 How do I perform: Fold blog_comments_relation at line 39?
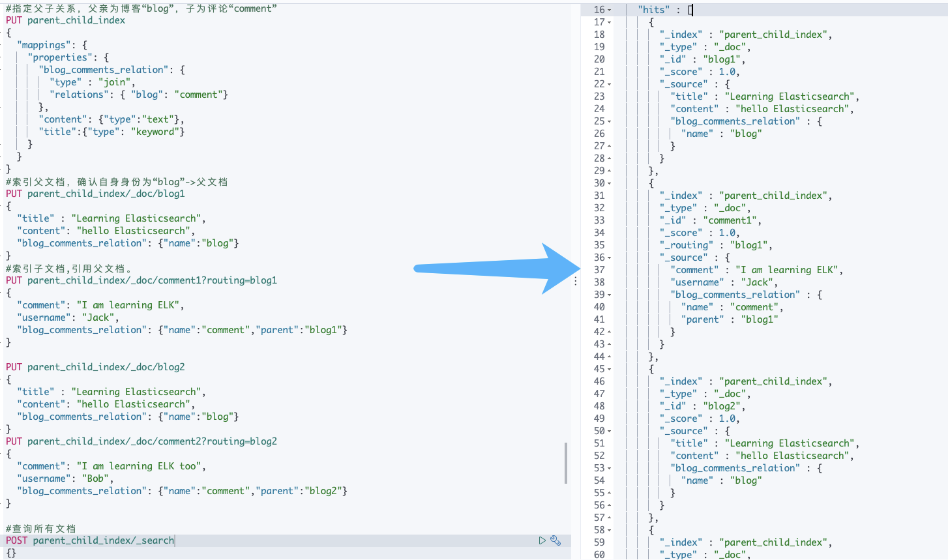click(610, 295)
